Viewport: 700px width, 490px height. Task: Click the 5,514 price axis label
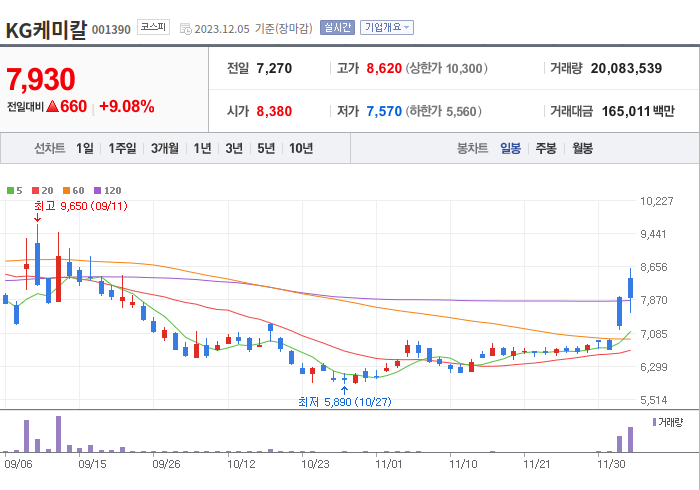click(x=654, y=400)
